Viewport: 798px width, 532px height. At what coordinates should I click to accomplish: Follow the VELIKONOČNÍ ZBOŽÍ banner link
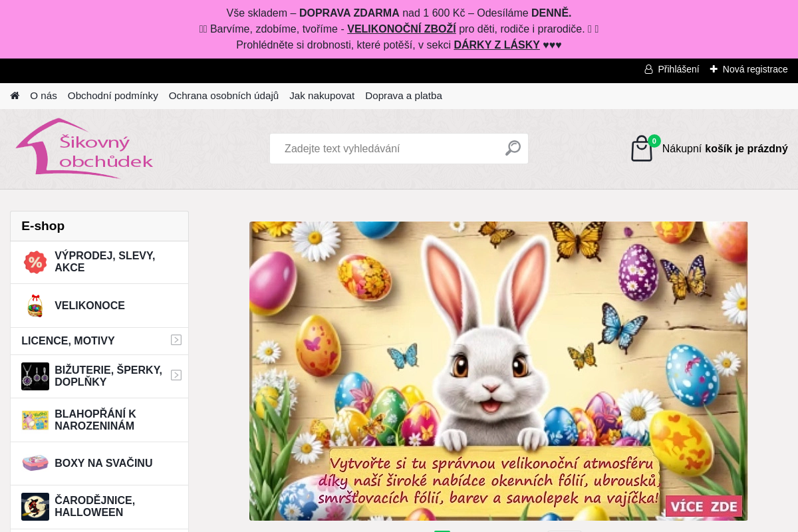tap(401, 29)
